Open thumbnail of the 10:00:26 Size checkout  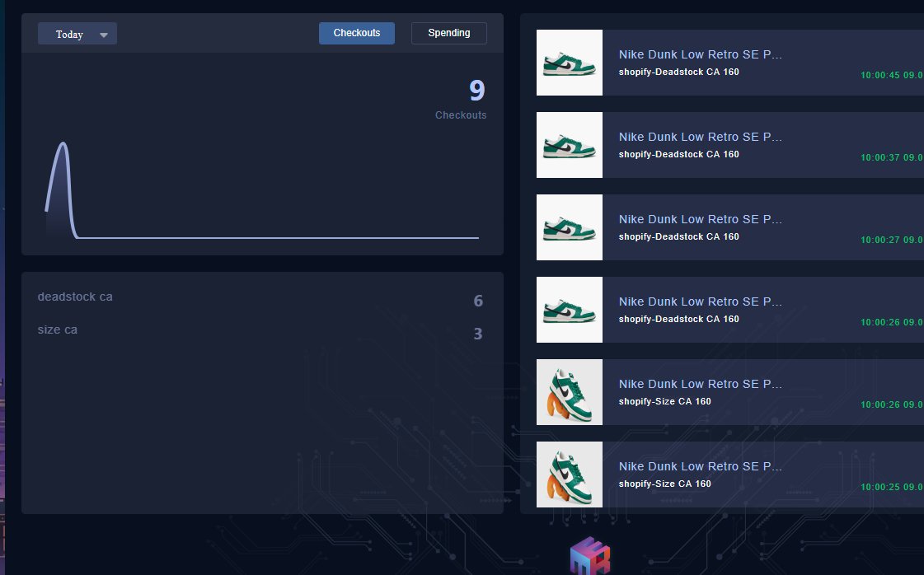point(570,392)
